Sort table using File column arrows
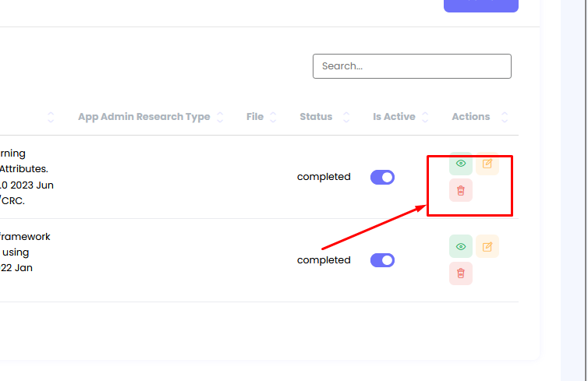The height and width of the screenshot is (381, 588). pos(273,118)
